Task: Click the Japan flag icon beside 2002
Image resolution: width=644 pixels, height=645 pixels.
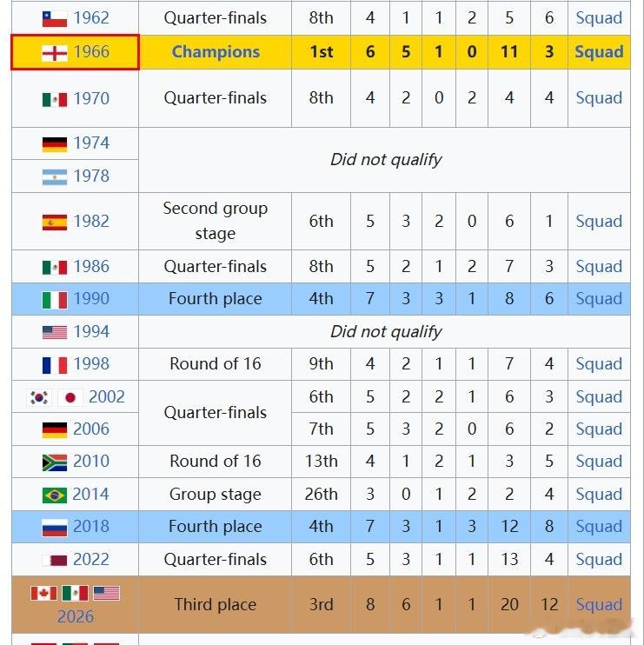Action: tap(70, 397)
